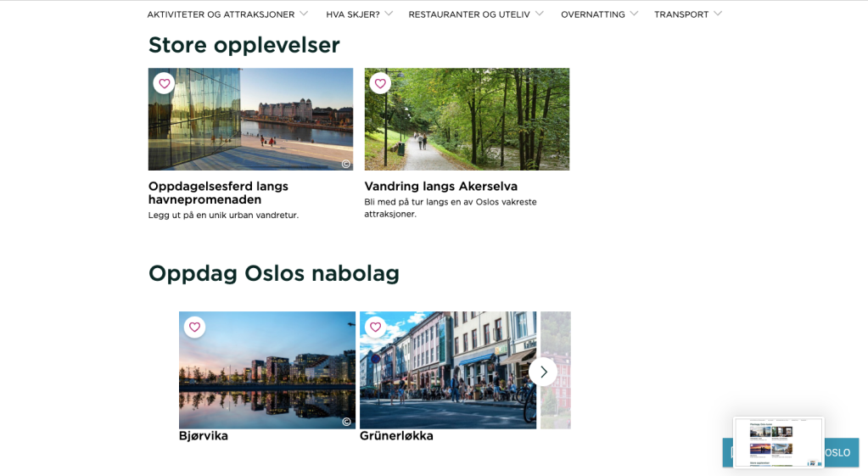Toggle heart on Vandring langs Akerselva
This screenshot has height=476, width=868.
(x=380, y=83)
